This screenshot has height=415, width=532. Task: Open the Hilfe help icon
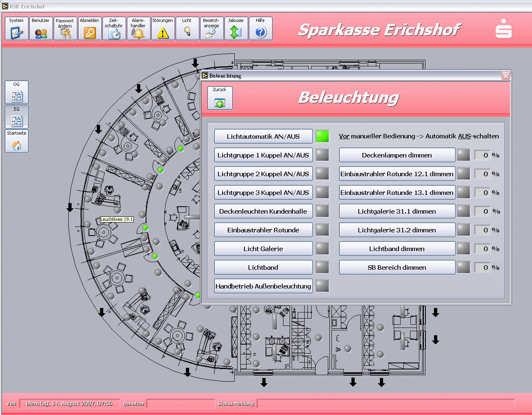261,28
